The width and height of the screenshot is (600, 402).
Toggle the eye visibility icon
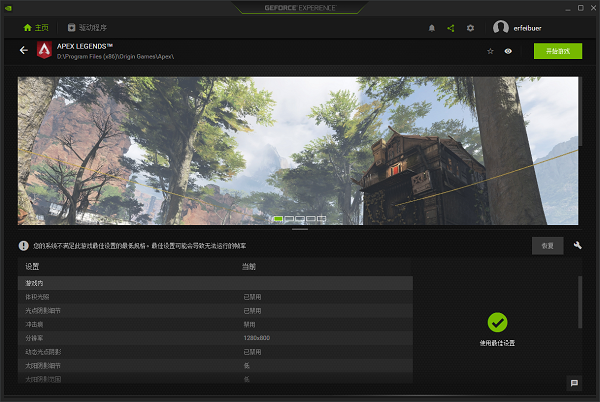click(x=508, y=51)
